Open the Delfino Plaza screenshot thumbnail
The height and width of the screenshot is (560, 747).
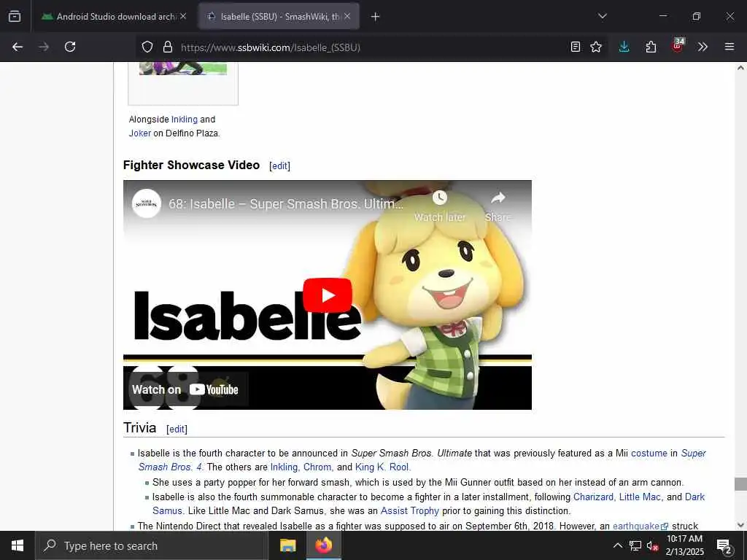[x=183, y=69]
